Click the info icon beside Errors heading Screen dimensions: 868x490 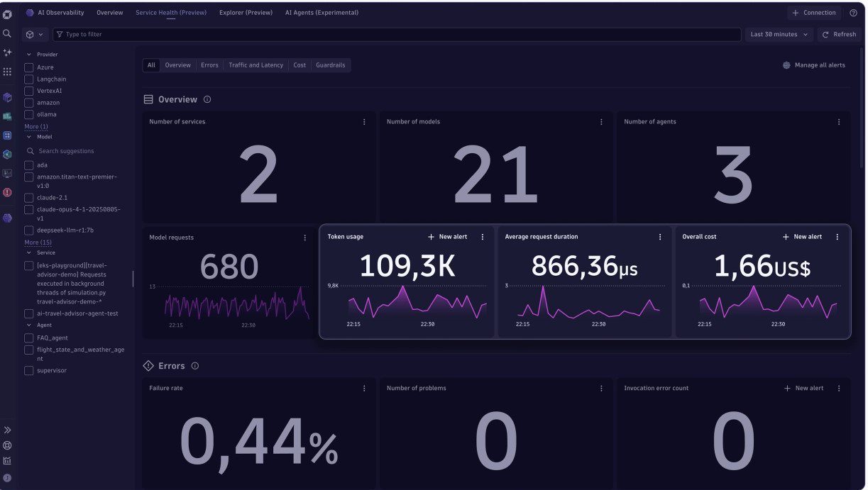point(195,366)
